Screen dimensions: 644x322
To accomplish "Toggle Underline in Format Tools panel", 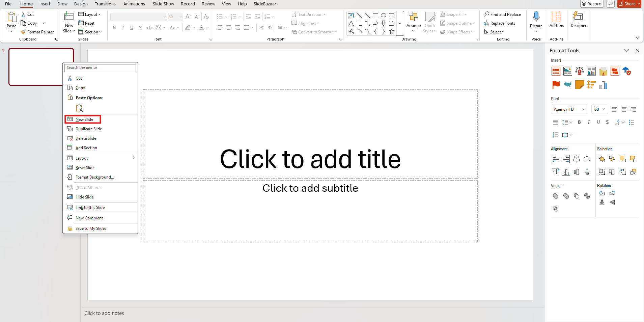I will [x=598, y=122].
